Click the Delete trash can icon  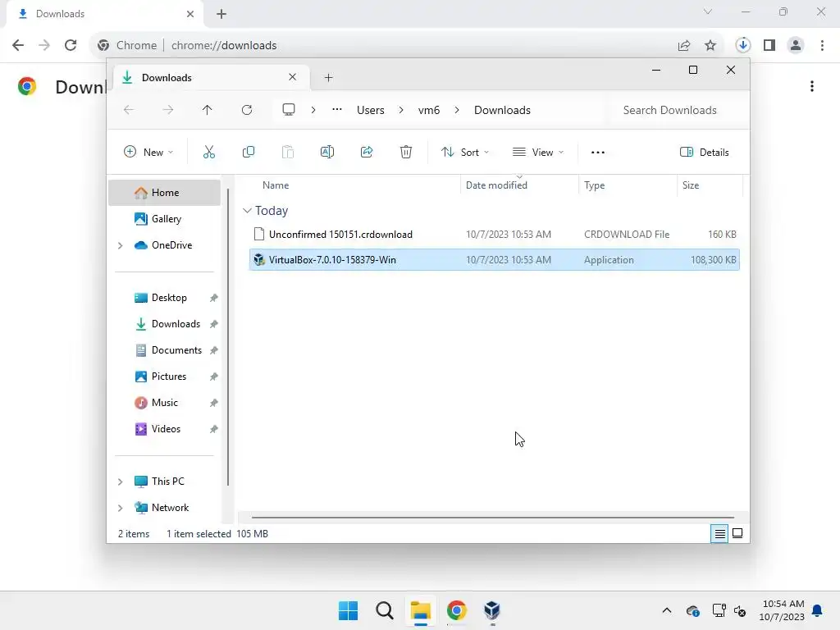pyautogui.click(x=406, y=152)
